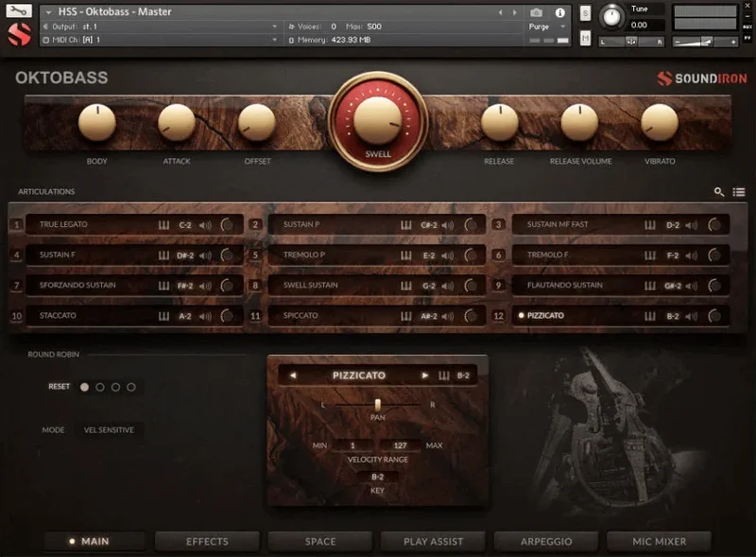Select the first round robin circle
Image resolution: width=756 pixels, height=557 pixels.
(x=84, y=387)
